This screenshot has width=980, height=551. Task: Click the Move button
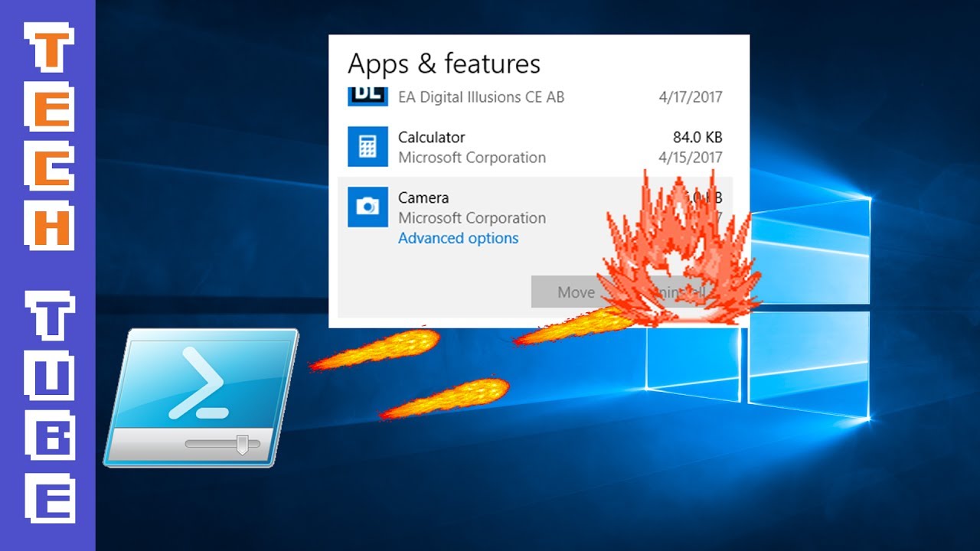576,292
